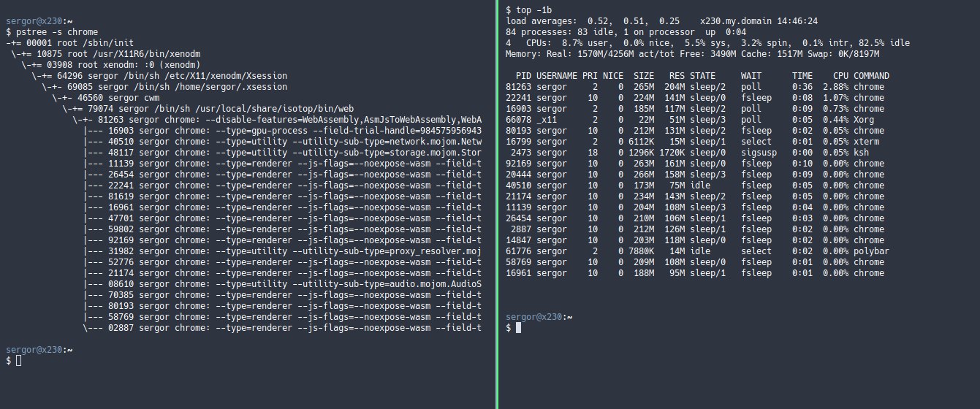This screenshot has height=409, width=980.
Task: Select top row 20444 chrome 266M
Action: pyautogui.click(x=695, y=175)
